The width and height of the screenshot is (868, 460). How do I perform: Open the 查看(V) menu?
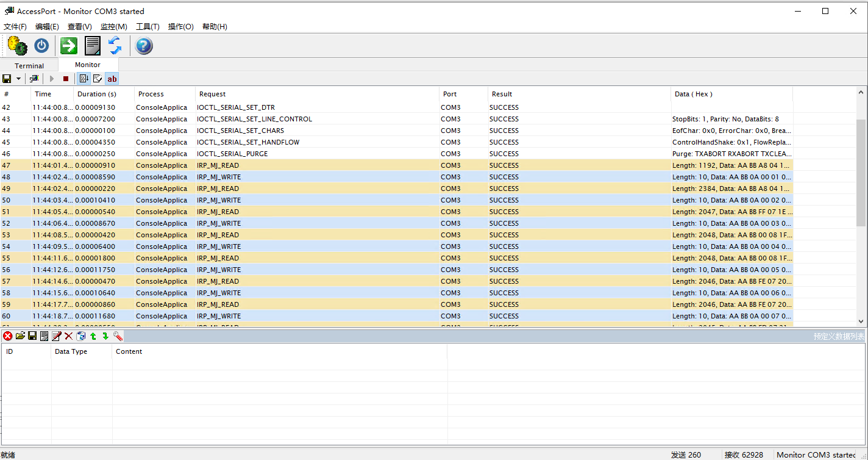point(80,27)
